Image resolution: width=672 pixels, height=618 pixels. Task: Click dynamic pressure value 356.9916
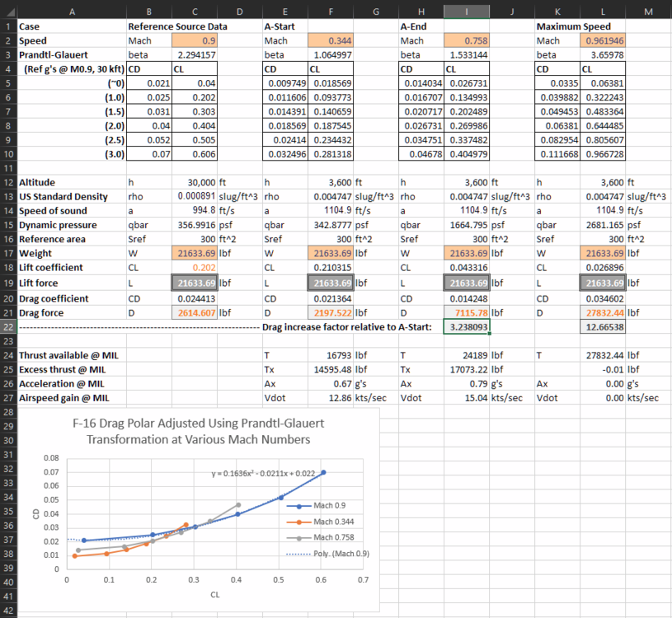(195, 225)
